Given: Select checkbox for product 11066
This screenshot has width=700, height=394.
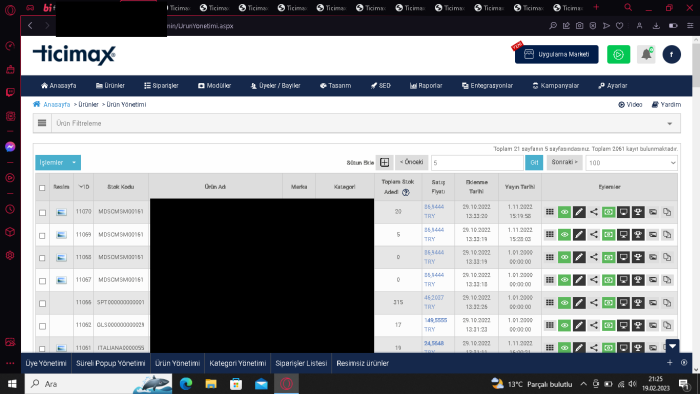Looking at the screenshot, I should tap(42, 303).
